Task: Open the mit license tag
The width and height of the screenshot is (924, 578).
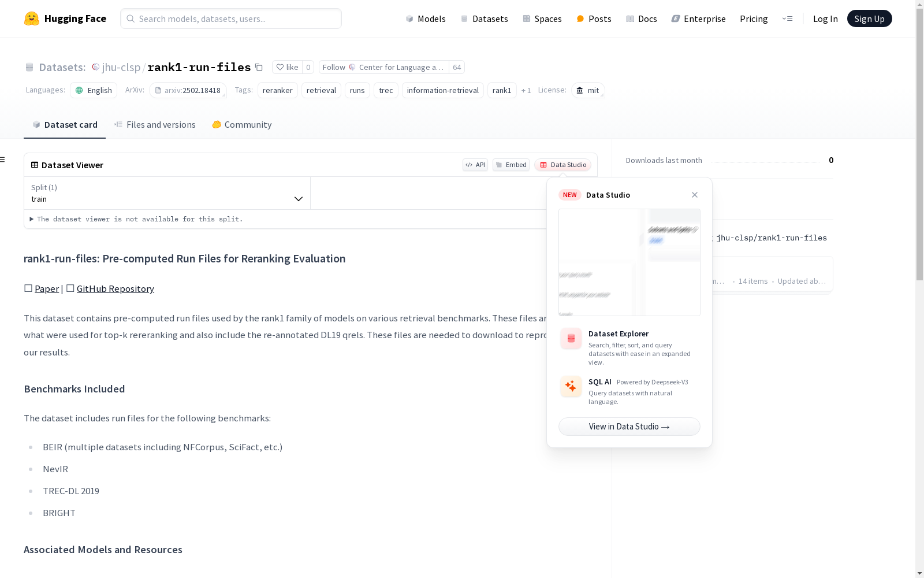Action: [x=588, y=90]
